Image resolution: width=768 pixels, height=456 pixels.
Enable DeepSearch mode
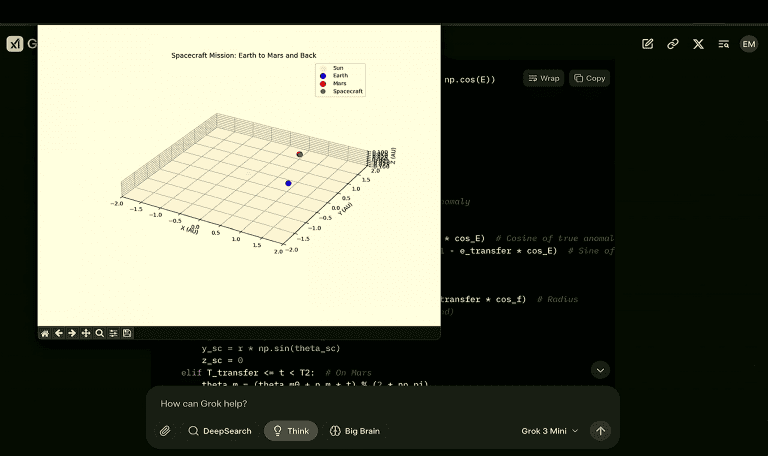pyautogui.click(x=219, y=431)
